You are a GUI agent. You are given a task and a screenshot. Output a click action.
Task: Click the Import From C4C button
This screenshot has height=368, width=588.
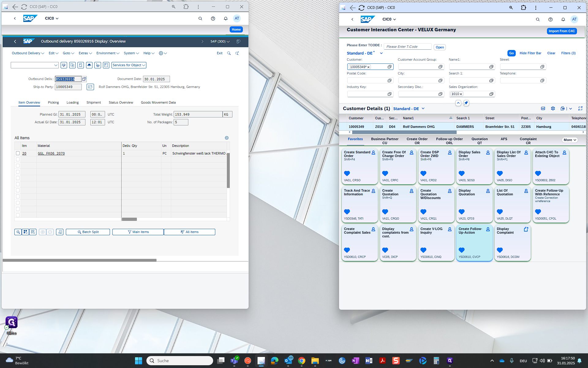562,31
